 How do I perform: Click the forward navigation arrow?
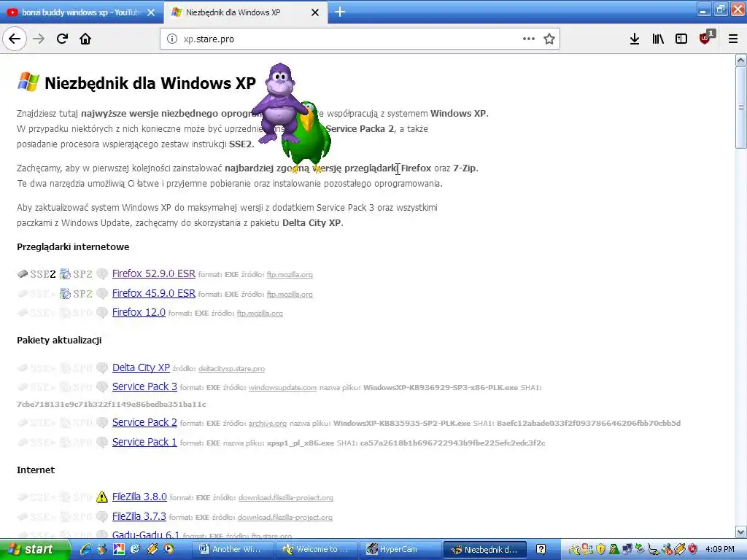[x=39, y=39]
